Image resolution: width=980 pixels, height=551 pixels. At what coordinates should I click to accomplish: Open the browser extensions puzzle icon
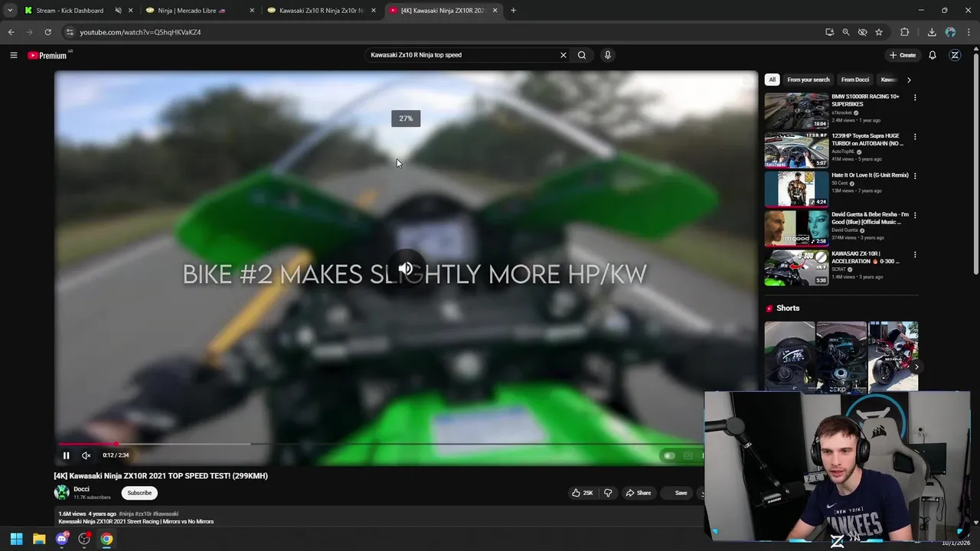pos(905,32)
